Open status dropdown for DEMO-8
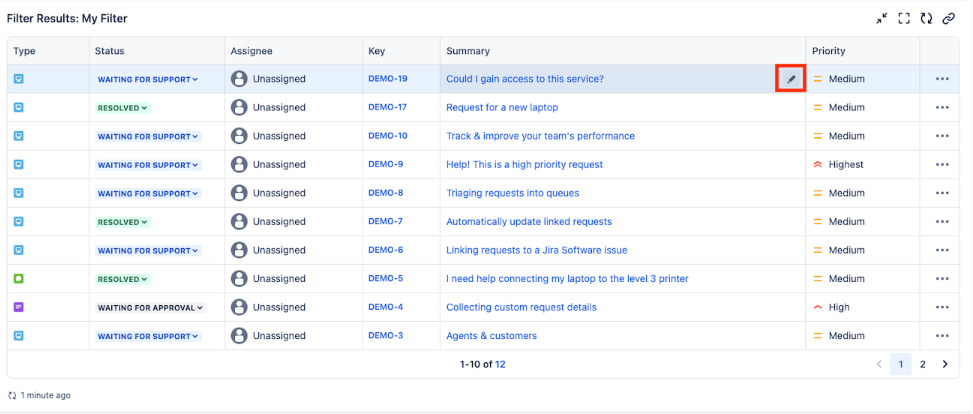 [148, 194]
